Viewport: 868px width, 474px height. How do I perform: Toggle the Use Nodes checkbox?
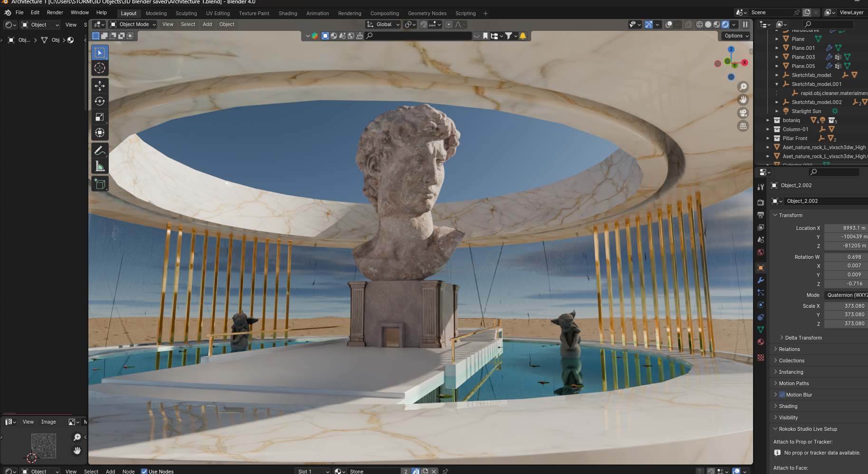(144, 471)
